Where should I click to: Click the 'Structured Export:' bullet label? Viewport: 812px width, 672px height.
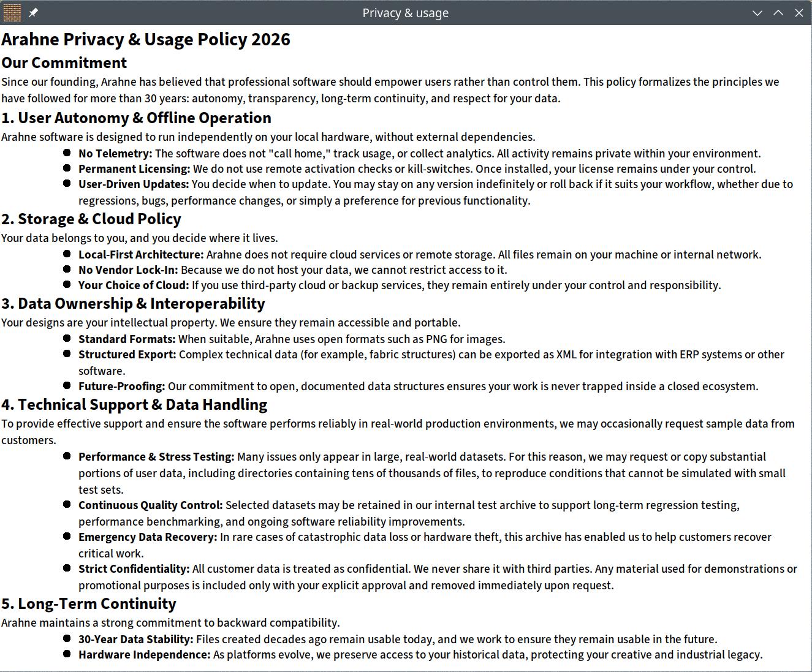coord(127,355)
